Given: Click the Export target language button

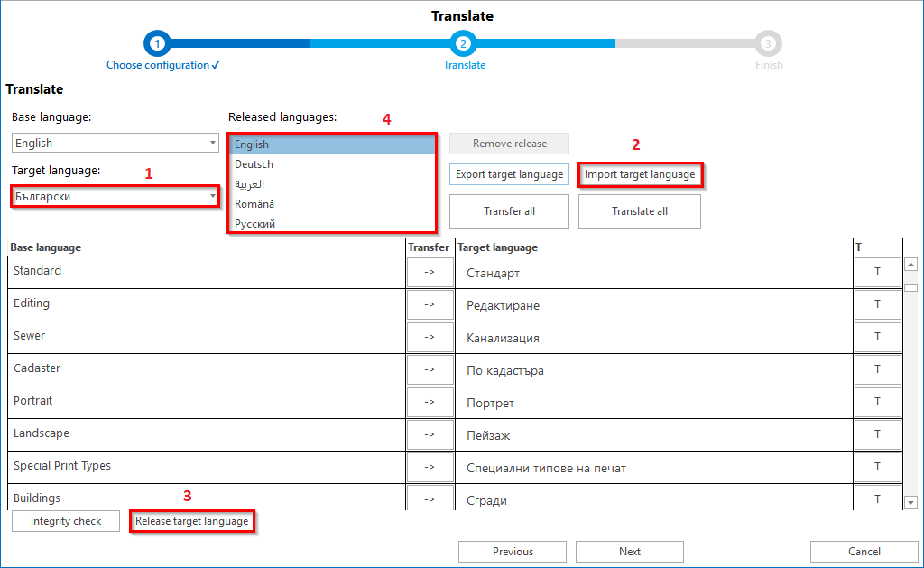Looking at the screenshot, I should [509, 174].
